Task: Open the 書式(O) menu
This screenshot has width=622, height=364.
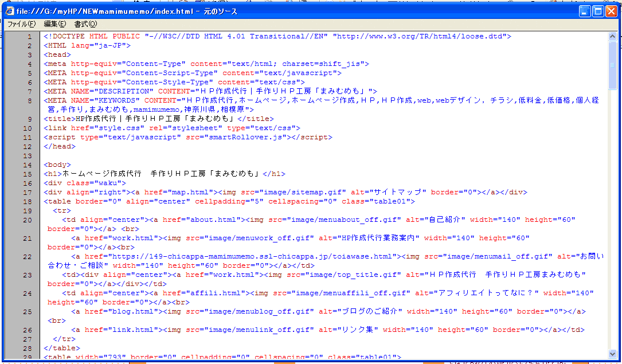Action: tap(85, 24)
